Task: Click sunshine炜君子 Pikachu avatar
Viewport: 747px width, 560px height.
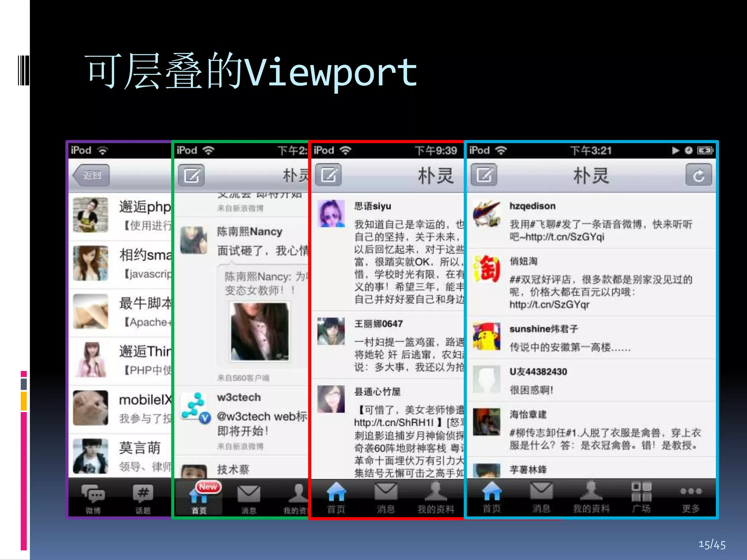Action: (x=487, y=336)
